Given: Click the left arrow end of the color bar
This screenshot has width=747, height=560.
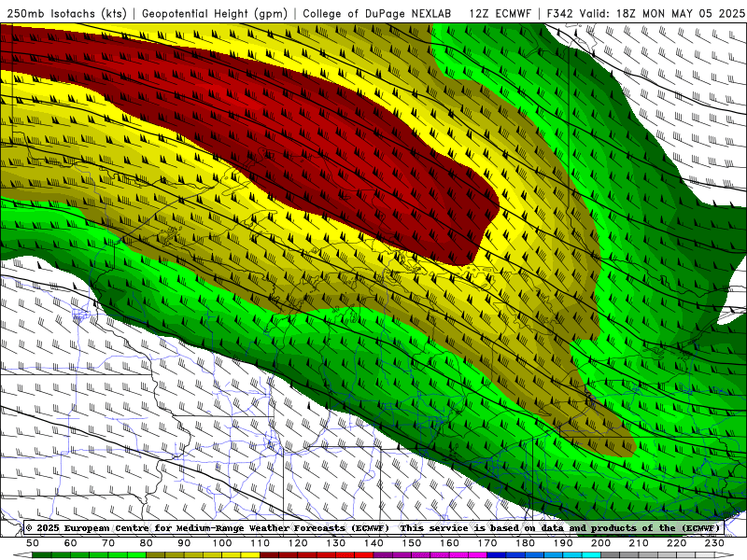Looking at the screenshot, I should (x=22, y=555).
